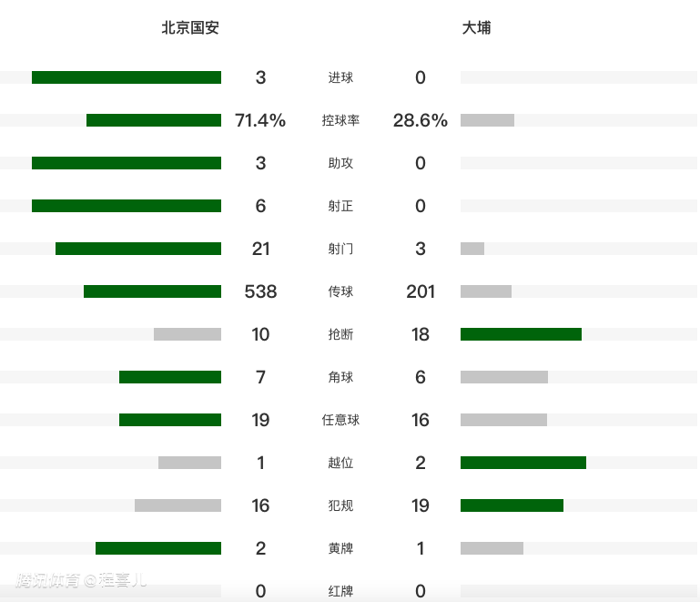Click 北京国安's green 进球 bar
The width and height of the screenshot is (700, 602).
127,77
